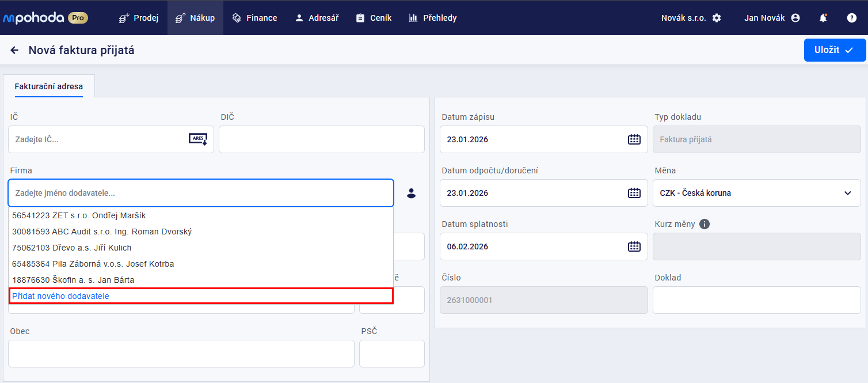868x383 pixels.
Task: Open calendar picker for Datum splatnosti
Action: click(x=634, y=247)
